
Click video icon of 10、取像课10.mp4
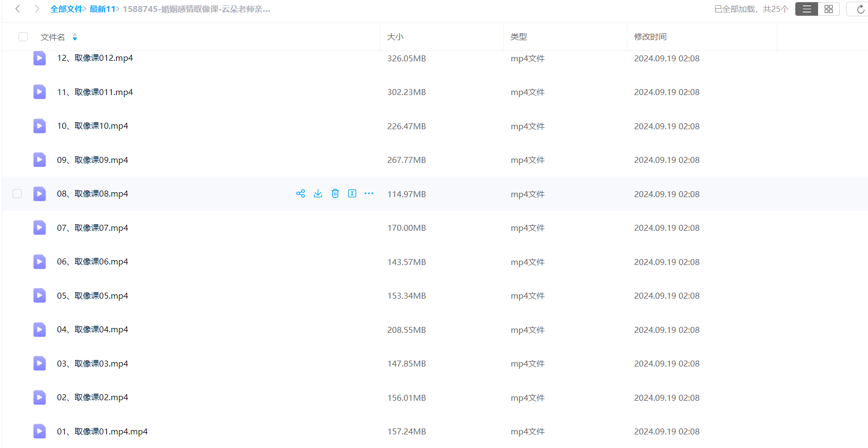(40, 126)
